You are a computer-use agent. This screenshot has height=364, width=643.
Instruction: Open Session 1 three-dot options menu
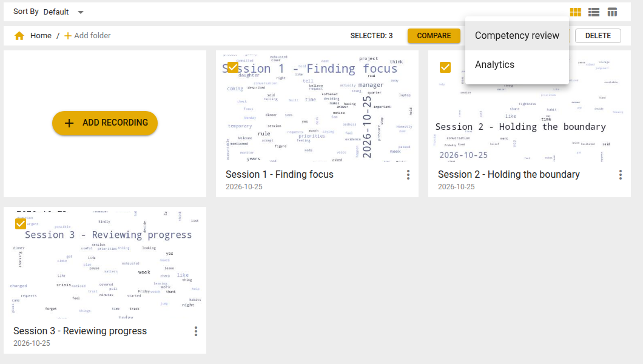click(408, 175)
